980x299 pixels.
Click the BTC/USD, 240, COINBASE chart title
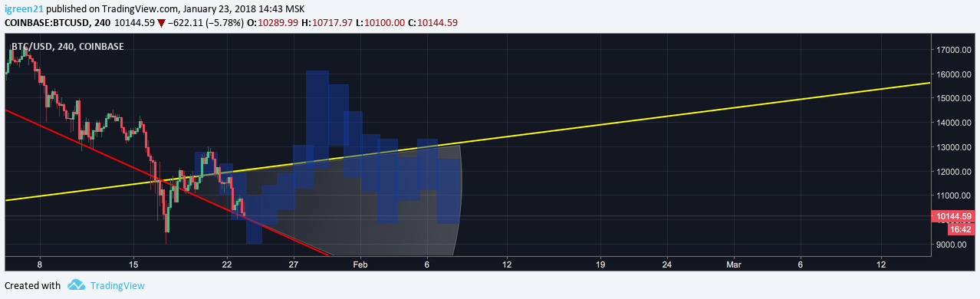(67, 47)
